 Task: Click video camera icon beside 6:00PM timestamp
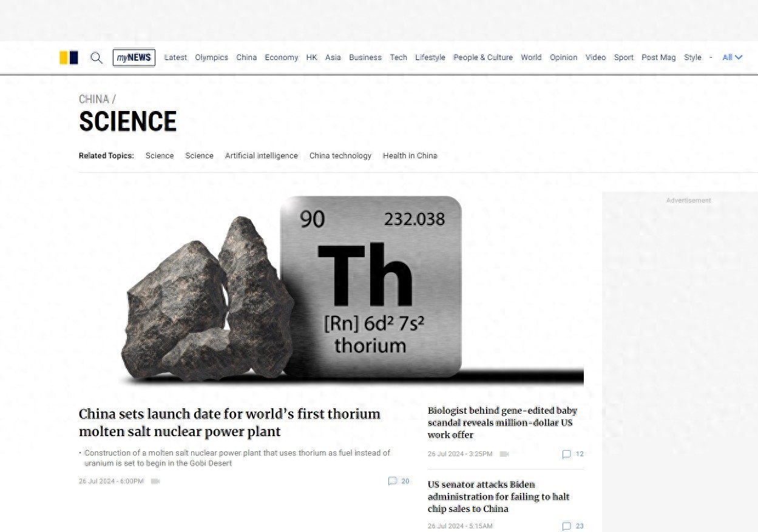click(155, 481)
